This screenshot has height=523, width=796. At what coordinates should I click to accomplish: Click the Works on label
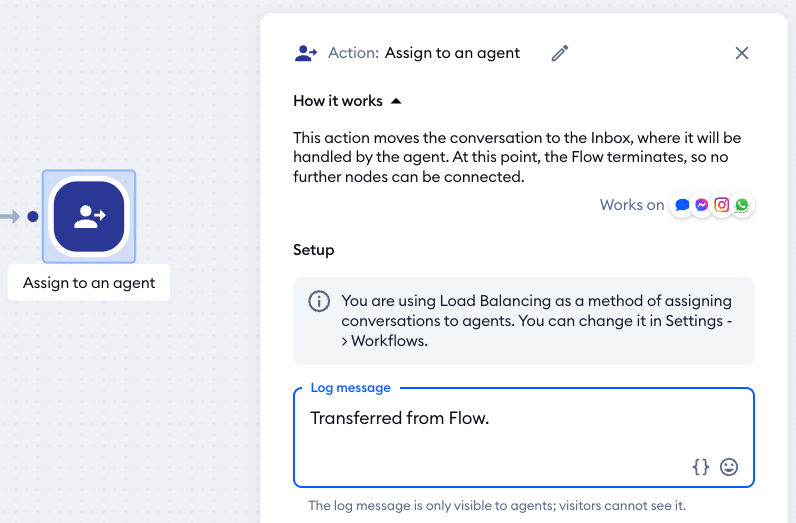coord(632,205)
